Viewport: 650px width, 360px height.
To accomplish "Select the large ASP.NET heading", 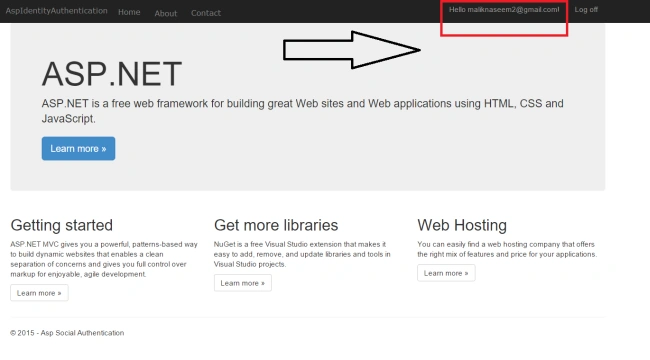I will tap(112, 74).
